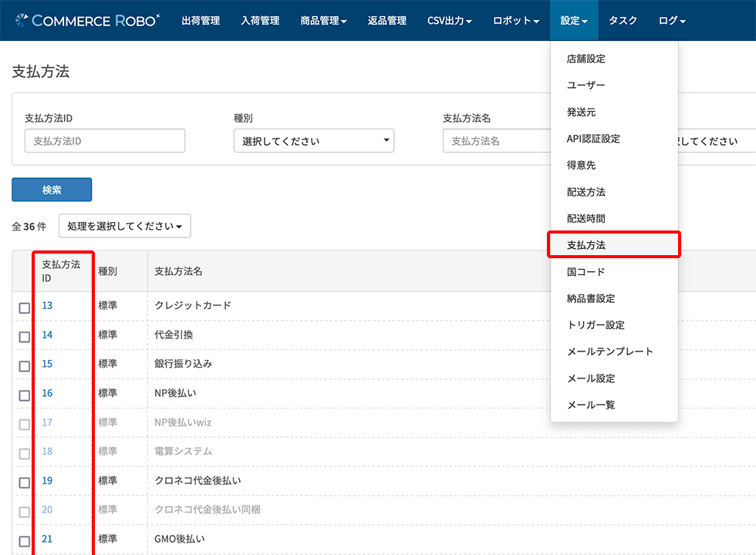Click the Commerce Robo logo

[x=88, y=20]
